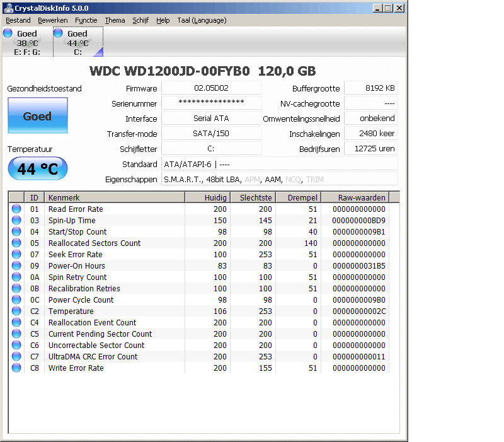Maximize the CrystalDiskInfo window
The width and height of the screenshot is (504, 442).
[388, 8]
